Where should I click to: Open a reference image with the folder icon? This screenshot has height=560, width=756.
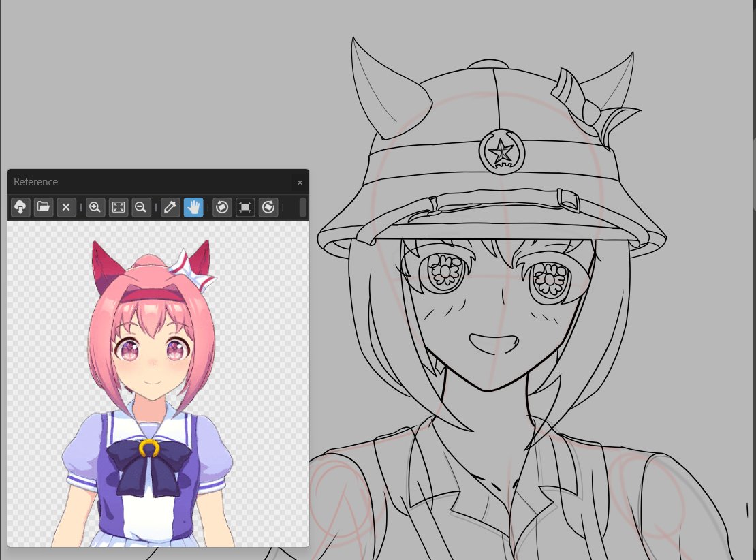pyautogui.click(x=44, y=207)
